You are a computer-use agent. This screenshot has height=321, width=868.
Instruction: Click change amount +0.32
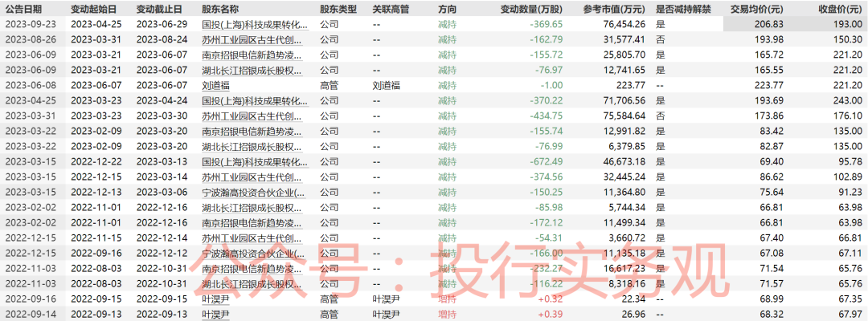(551, 299)
